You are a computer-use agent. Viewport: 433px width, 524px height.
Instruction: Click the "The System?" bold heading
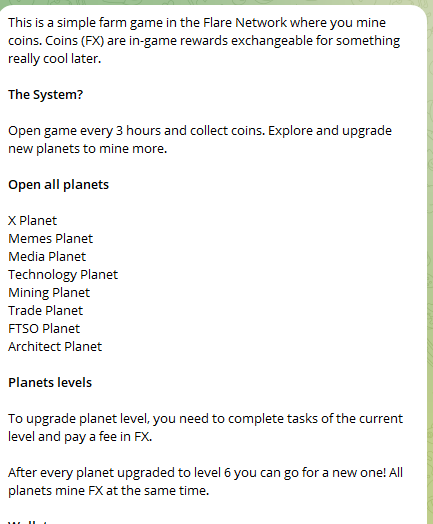[x=45, y=95]
